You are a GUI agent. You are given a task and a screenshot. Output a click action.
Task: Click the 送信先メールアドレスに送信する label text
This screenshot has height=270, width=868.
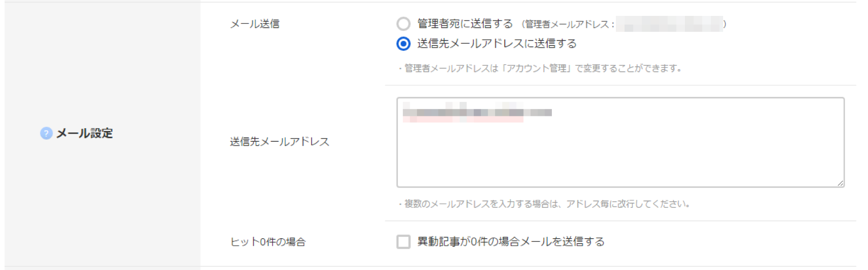497,44
